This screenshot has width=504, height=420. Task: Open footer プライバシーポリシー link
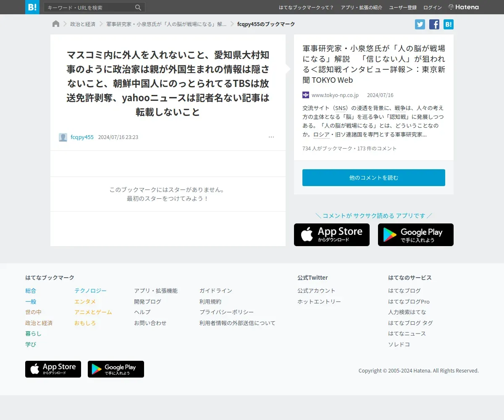(x=227, y=312)
